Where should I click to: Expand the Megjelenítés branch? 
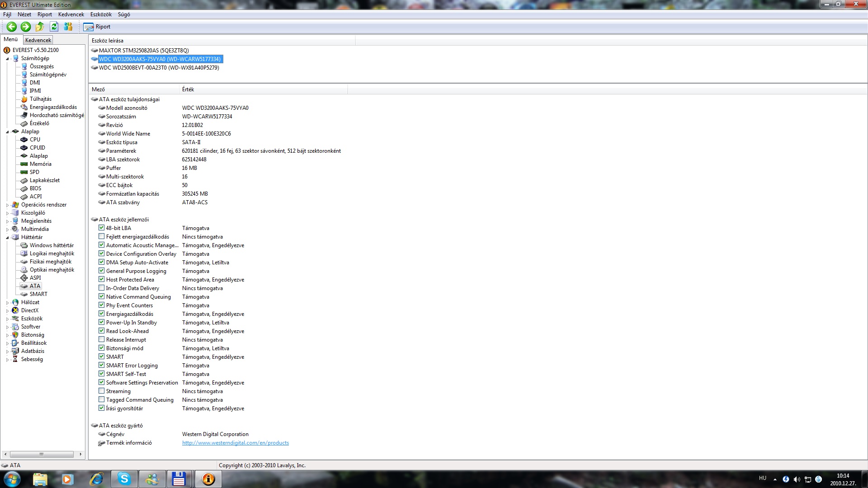[7, 221]
